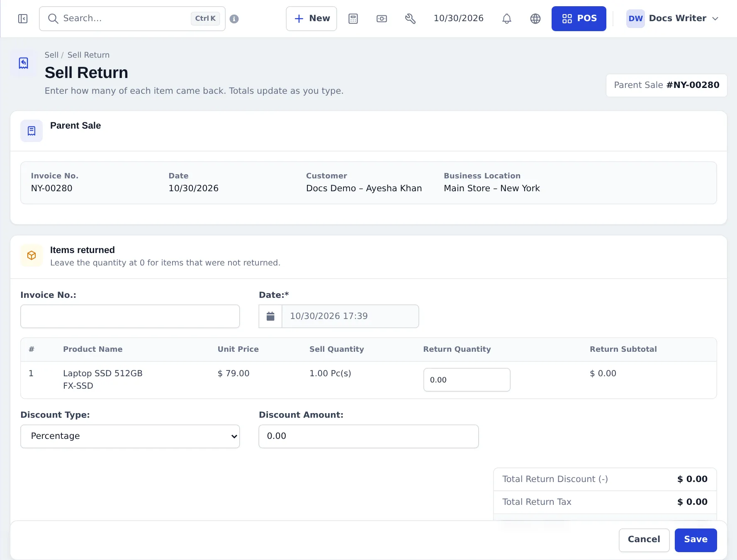The width and height of the screenshot is (737, 560).
Task: Click the Invoice No. input field
Action: click(130, 317)
